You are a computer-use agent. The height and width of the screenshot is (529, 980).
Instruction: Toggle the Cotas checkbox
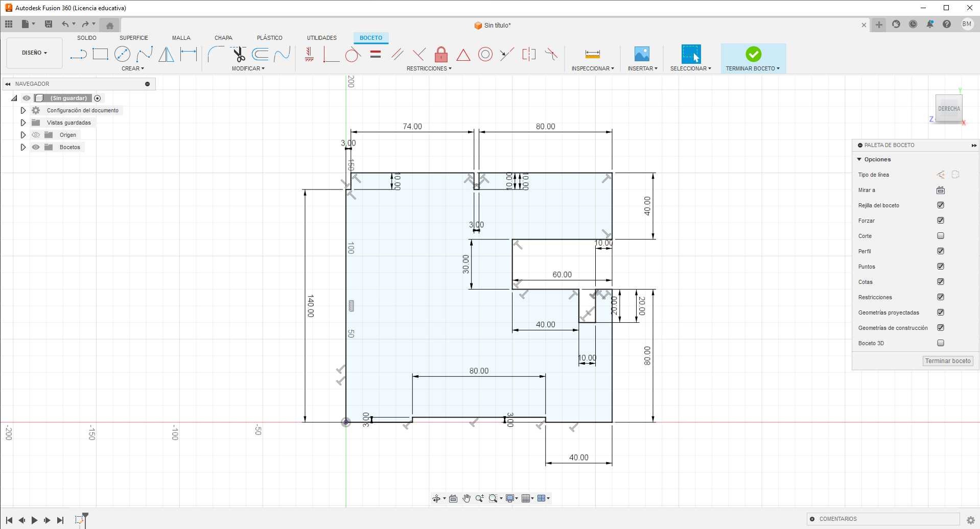coord(941,282)
